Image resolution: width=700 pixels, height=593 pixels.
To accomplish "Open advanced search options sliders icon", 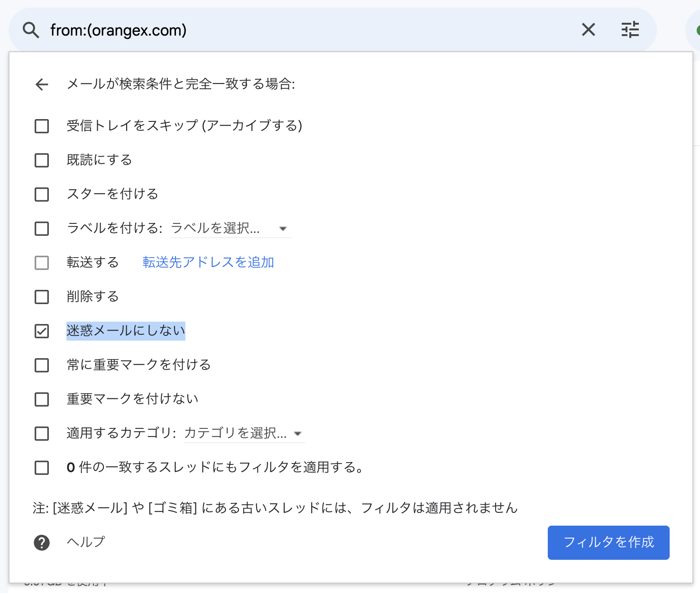I will pyautogui.click(x=630, y=29).
